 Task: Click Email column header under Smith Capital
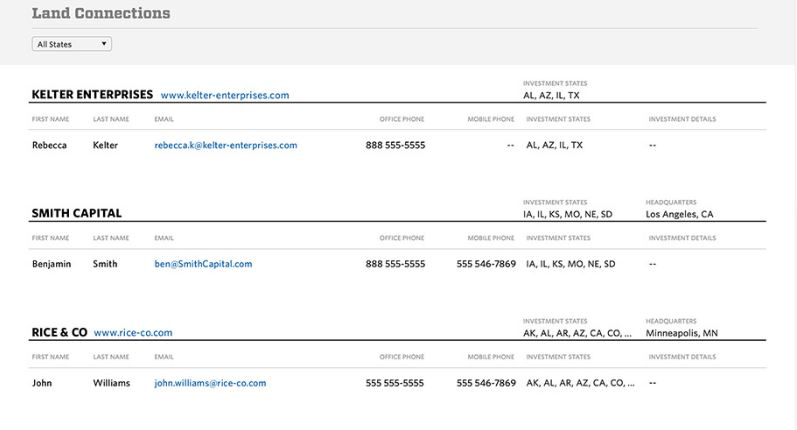(x=164, y=238)
